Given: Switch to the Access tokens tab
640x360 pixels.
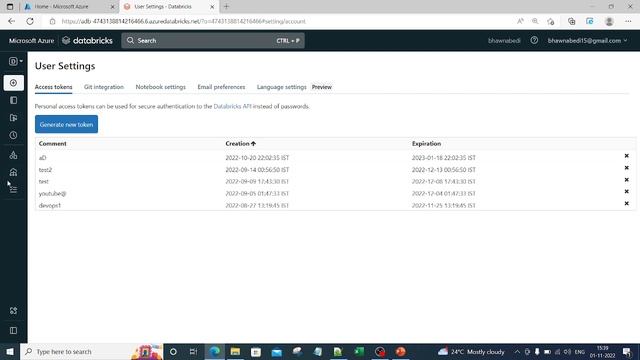Looking at the screenshot, I should tap(53, 87).
